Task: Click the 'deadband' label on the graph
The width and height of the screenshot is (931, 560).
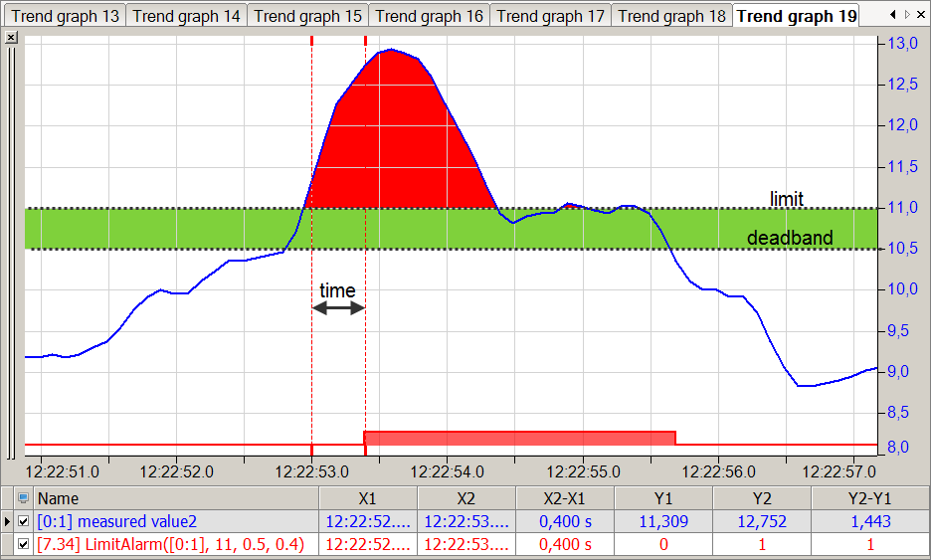Action: click(790, 238)
